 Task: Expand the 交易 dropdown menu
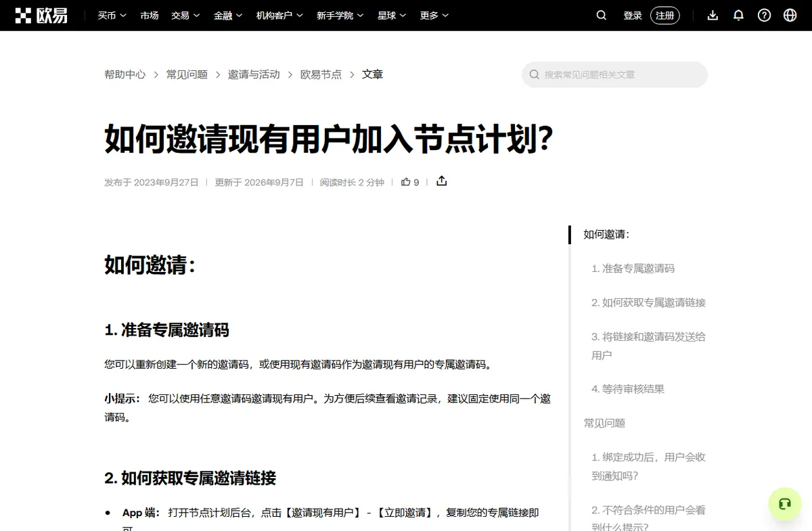click(x=185, y=15)
